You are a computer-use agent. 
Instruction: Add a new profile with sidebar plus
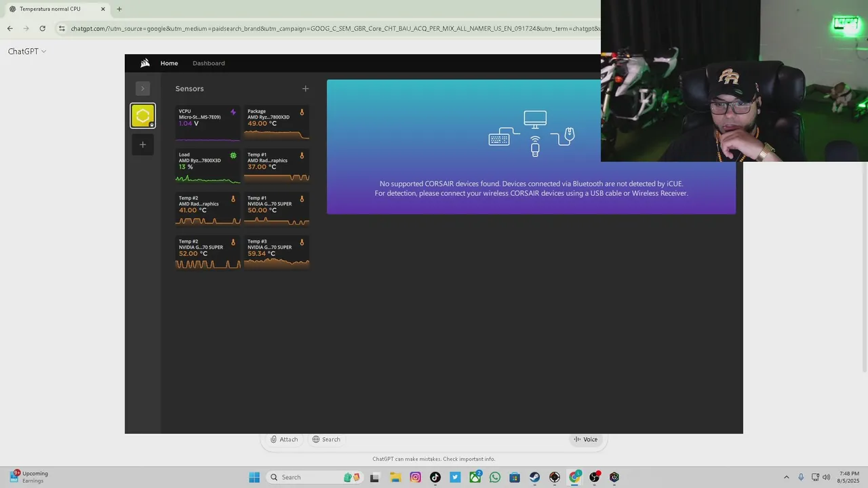[142, 144]
